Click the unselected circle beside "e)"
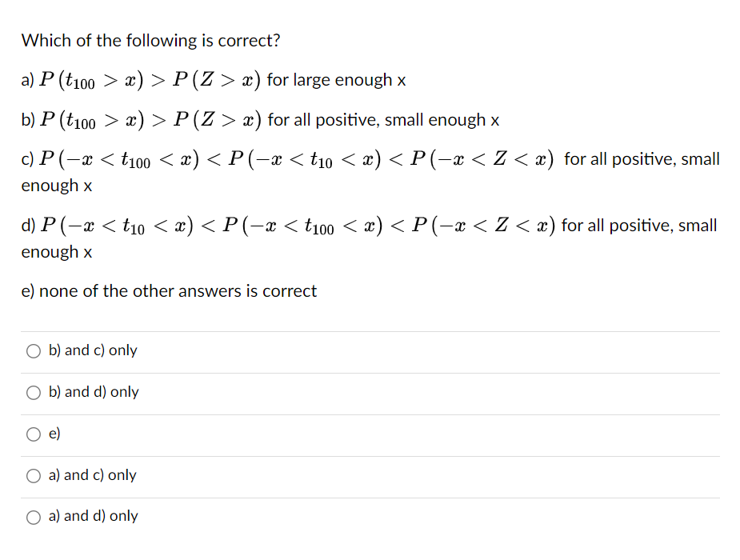This screenshot has height=560, width=740. [34, 434]
